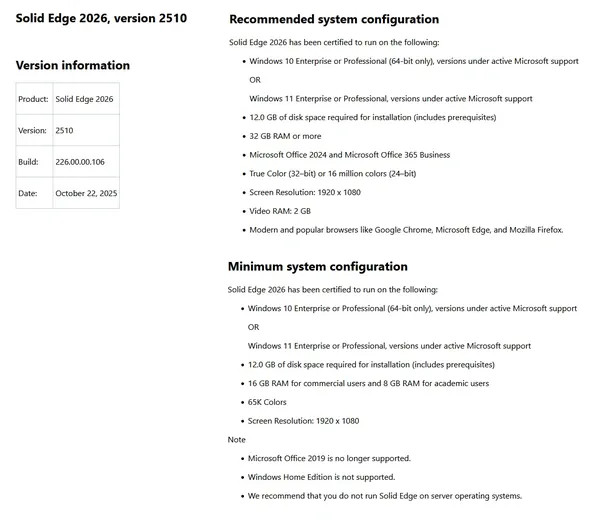Click the 65K Colors bullet item

[x=267, y=402]
